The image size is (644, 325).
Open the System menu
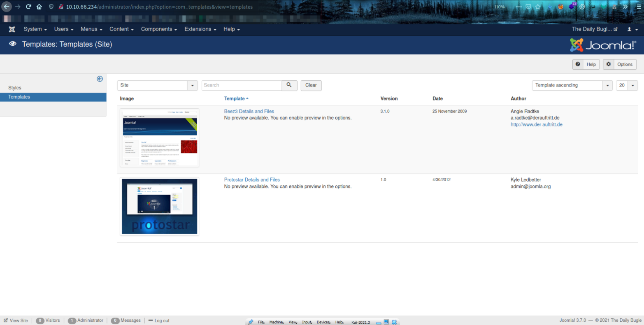35,29
